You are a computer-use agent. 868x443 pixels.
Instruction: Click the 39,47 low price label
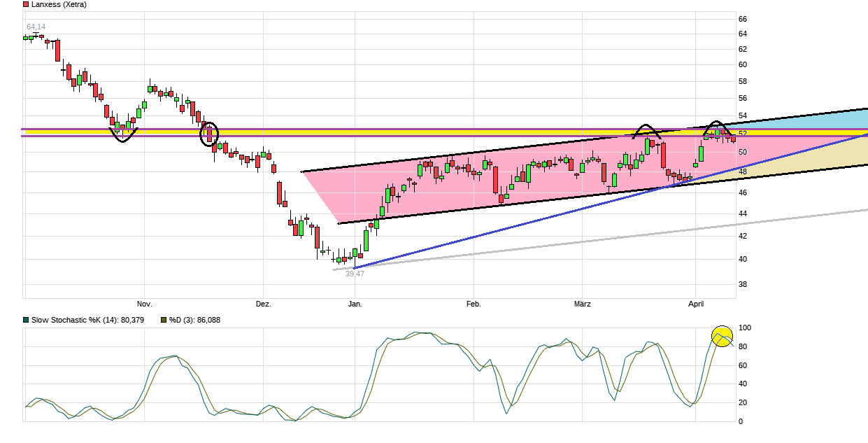pos(353,273)
